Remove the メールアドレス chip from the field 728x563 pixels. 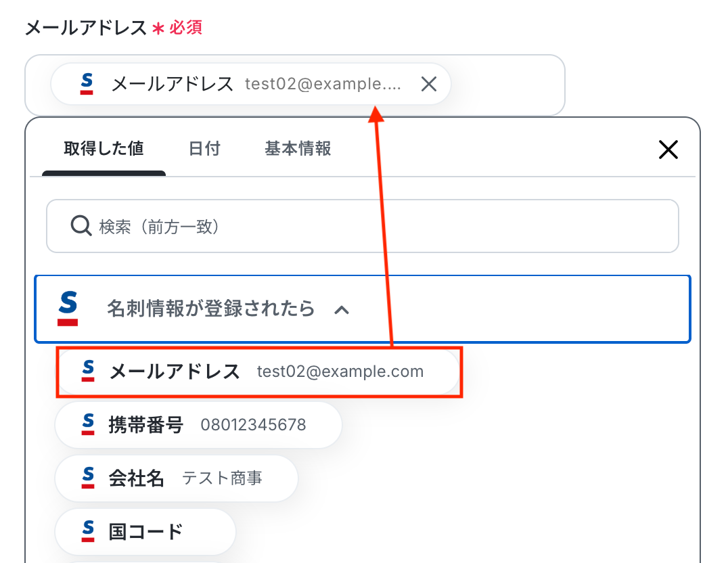pyautogui.click(x=429, y=84)
